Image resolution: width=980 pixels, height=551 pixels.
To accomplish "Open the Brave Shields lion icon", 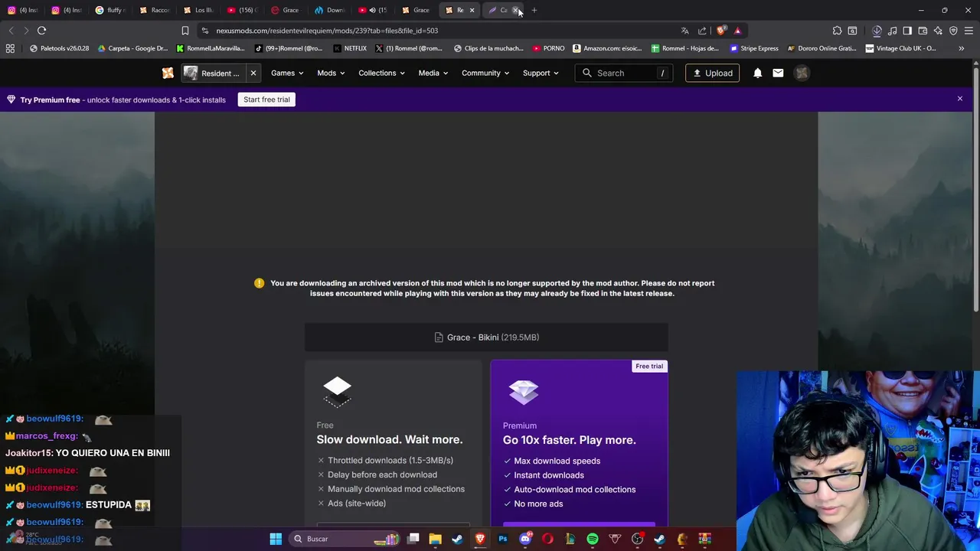I will pos(721,31).
